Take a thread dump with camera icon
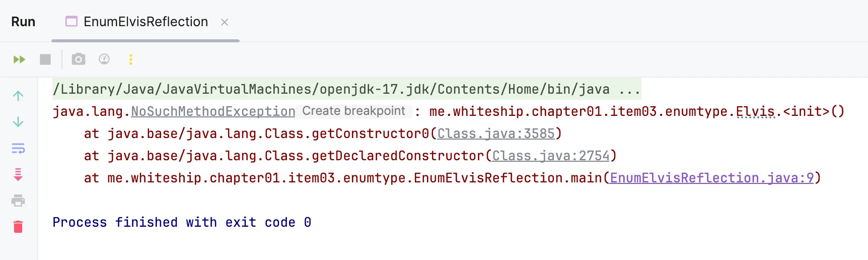Image resolution: width=868 pixels, height=260 pixels. point(78,59)
